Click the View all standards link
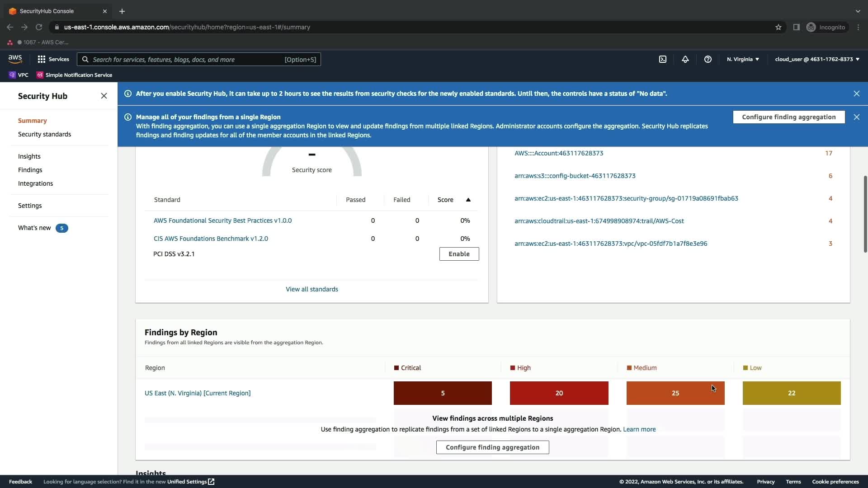 click(311, 289)
